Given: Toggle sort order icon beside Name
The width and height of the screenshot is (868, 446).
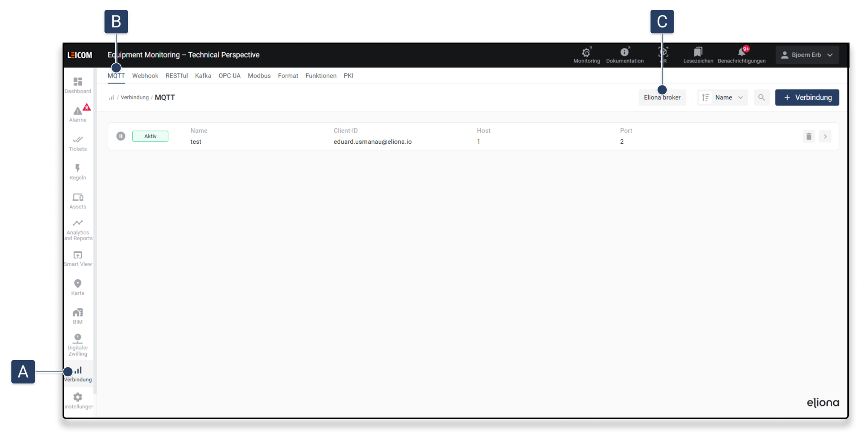Looking at the screenshot, I should tap(706, 97).
